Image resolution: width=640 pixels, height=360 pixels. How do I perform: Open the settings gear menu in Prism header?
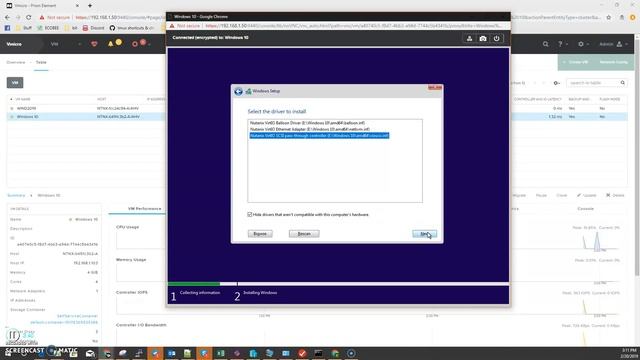(583, 44)
